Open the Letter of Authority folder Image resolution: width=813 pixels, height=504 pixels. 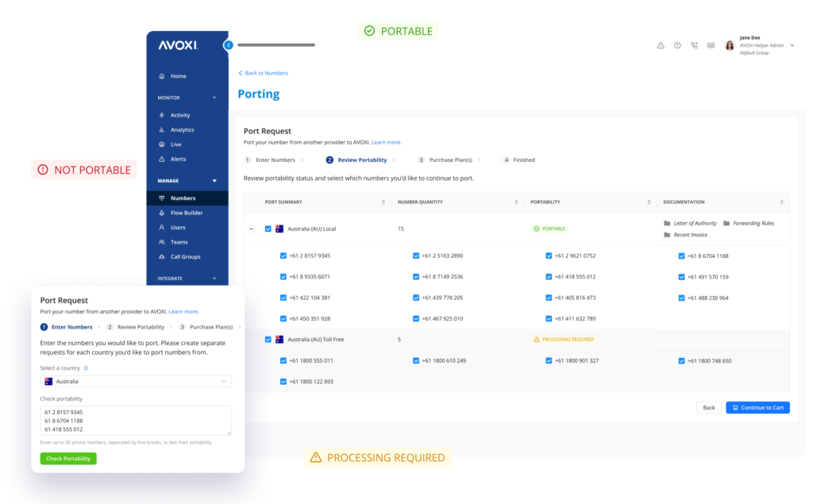[x=689, y=223]
